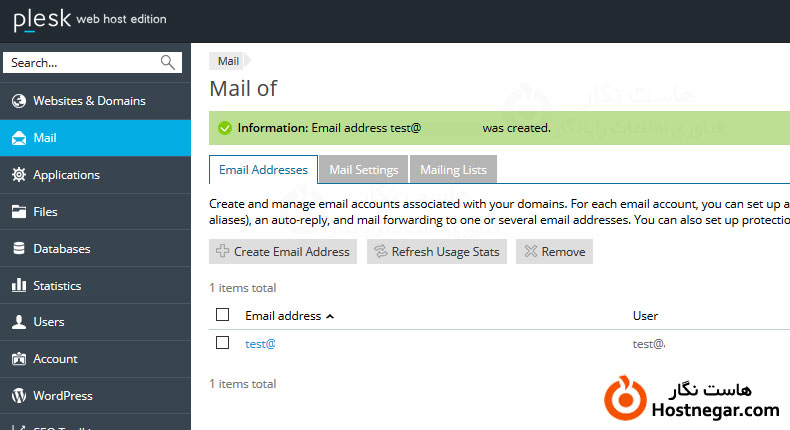790x430 pixels.
Task: Open the Account sidebar item
Action: tap(55, 359)
